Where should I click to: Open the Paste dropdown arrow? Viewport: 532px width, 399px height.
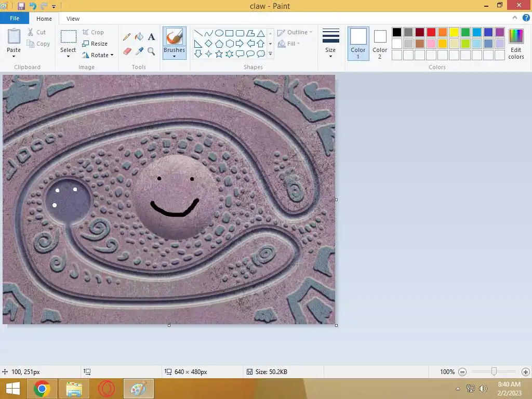pyautogui.click(x=14, y=56)
